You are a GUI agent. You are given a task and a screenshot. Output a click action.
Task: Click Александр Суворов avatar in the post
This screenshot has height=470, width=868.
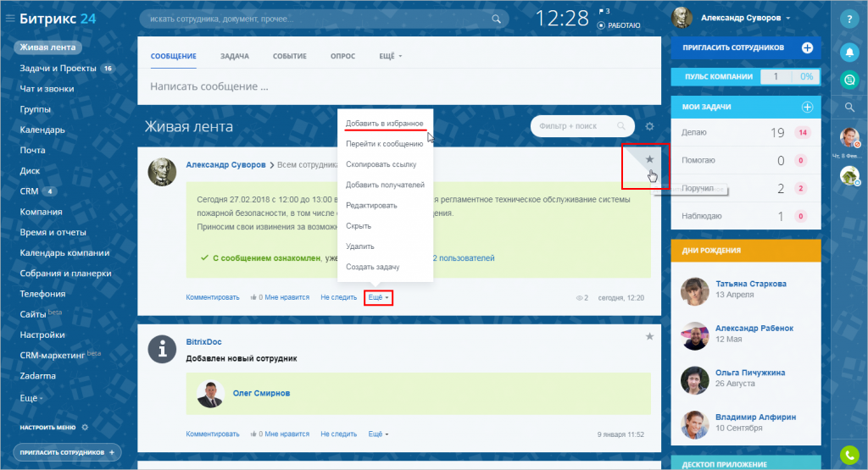tap(162, 171)
